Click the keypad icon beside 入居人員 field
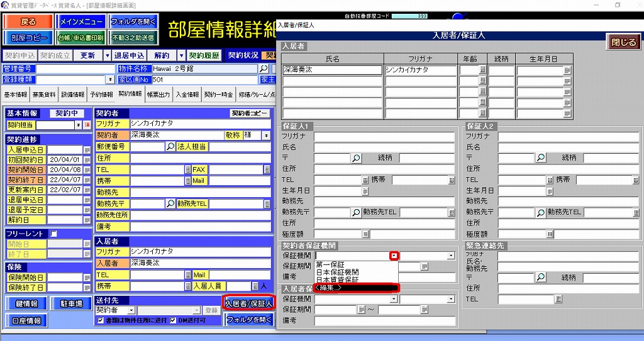 255,286
